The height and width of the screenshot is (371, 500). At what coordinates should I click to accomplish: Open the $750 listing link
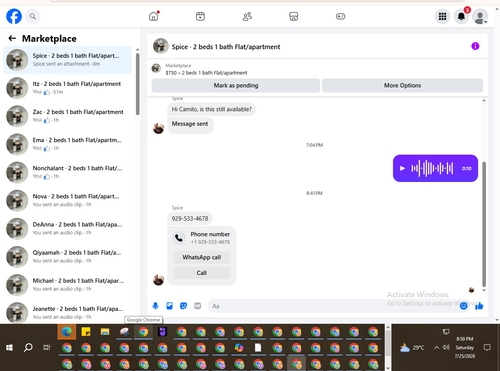click(x=206, y=73)
